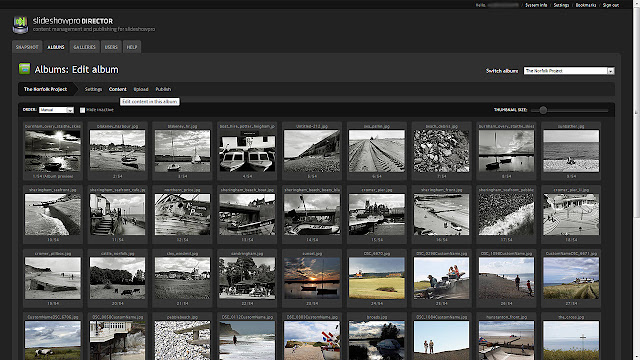Select the Content sub-tab
Screen dimensions: 640x360
118,89
